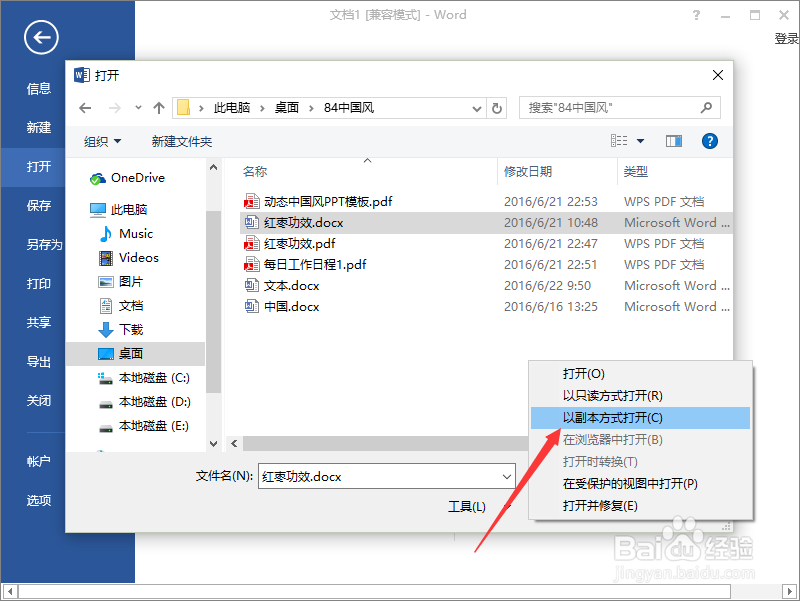This screenshot has width=800, height=601.
Task: Click 保存 in Word backstage
Action: [39, 206]
